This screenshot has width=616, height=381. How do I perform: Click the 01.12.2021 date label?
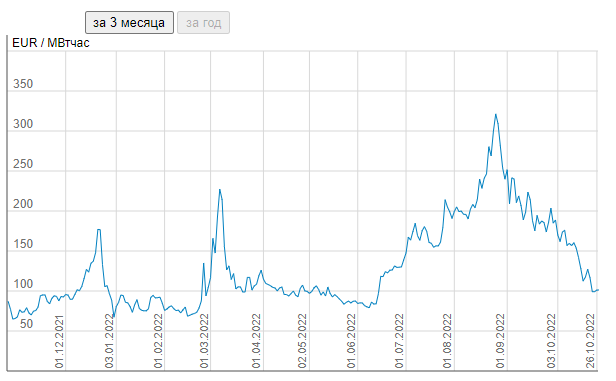(59, 342)
